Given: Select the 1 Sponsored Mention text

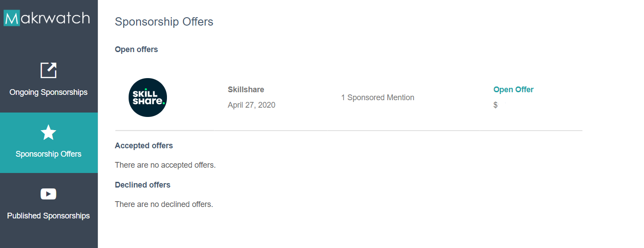Looking at the screenshot, I should click(378, 98).
